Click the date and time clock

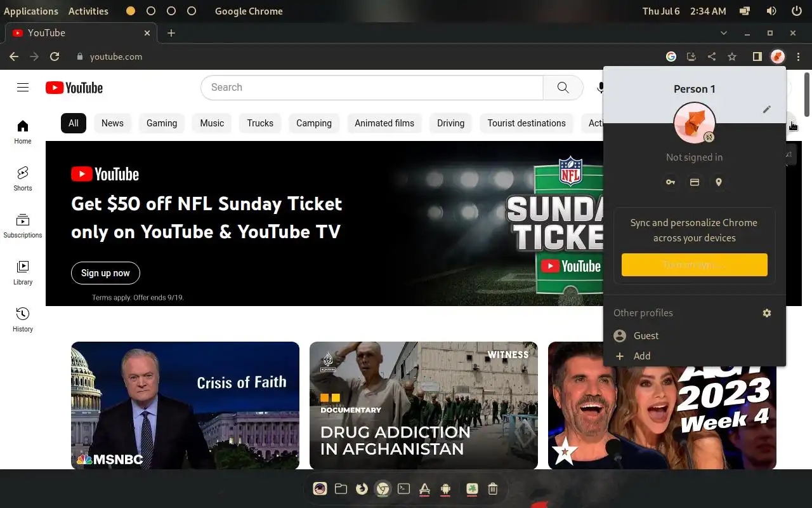[x=684, y=11]
